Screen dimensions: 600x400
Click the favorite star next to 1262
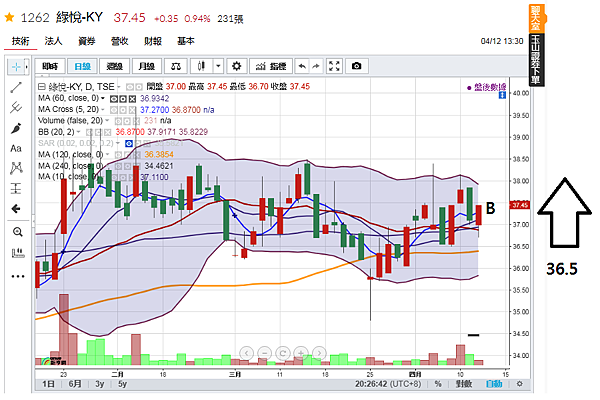click(x=10, y=18)
